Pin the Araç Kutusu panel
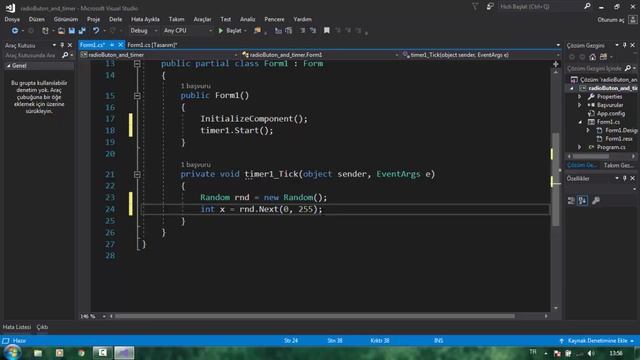 pyautogui.click(x=62, y=45)
